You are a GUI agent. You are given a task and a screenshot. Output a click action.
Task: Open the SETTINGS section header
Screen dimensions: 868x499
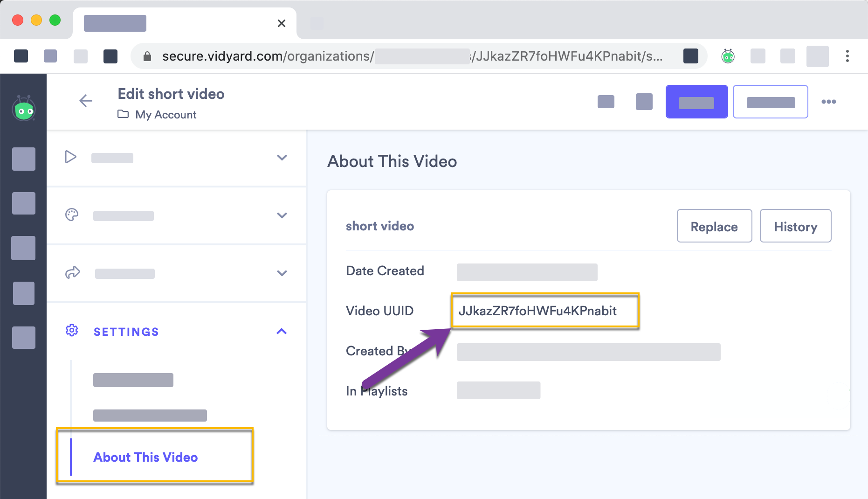tap(177, 332)
